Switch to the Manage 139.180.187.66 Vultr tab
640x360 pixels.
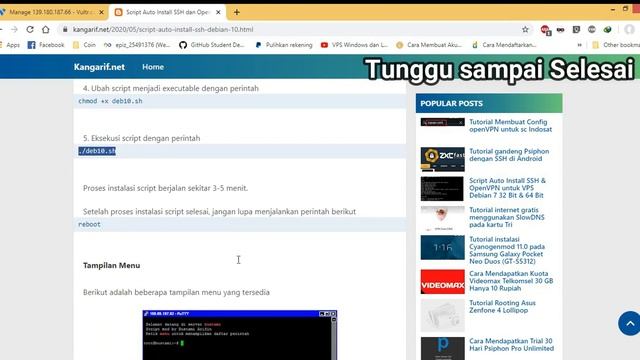51,12
